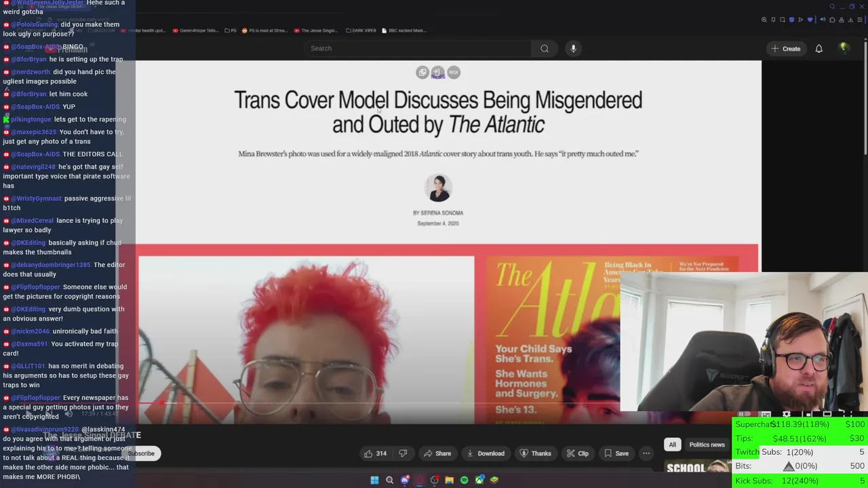This screenshot has height=488, width=868.
Task: Bookmark page with the heart icon
Action: 810,20
